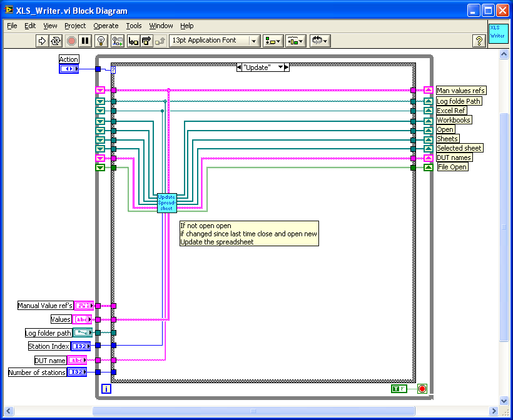The image size is (513, 420).
Task: Click the Pause button in toolbar
Action: pos(86,41)
